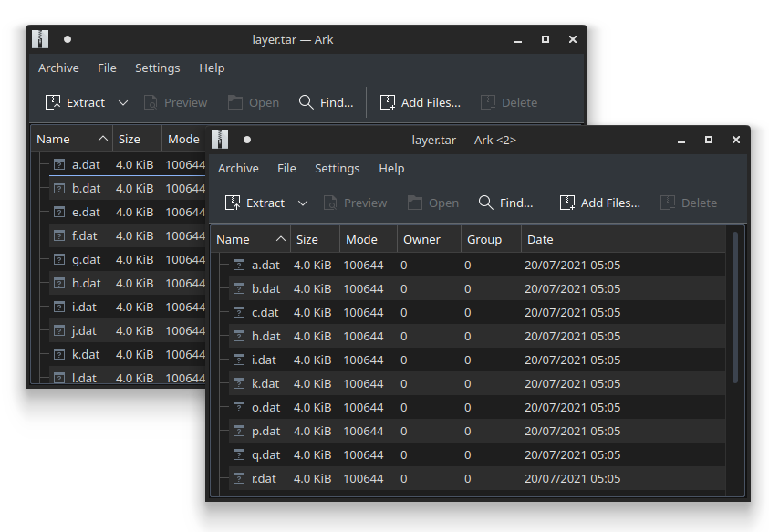
Task: Click Extract icon in Ark <2> window
Action: (233, 203)
